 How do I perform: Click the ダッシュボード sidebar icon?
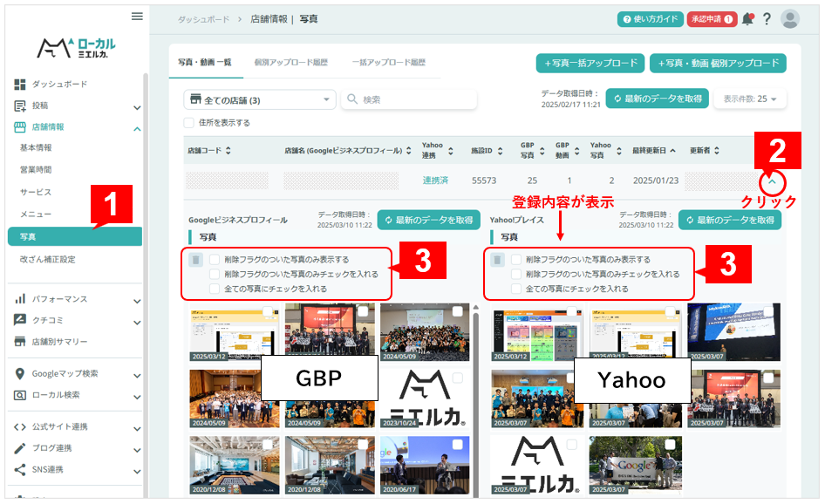click(x=20, y=85)
